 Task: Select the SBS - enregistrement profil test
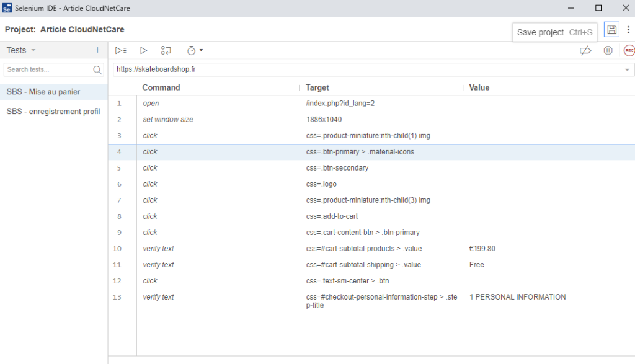54,112
